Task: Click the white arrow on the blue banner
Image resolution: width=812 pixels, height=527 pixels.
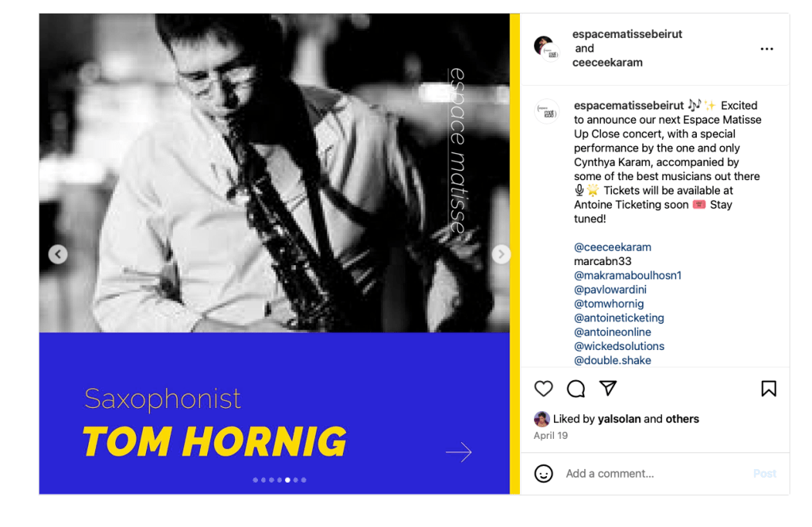Action: [458, 452]
